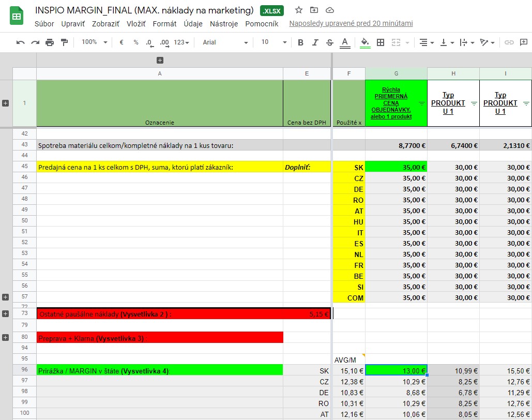Screen dimensions: 532x420
Task: Open horizontal align dropdown
Action: click(x=427, y=42)
